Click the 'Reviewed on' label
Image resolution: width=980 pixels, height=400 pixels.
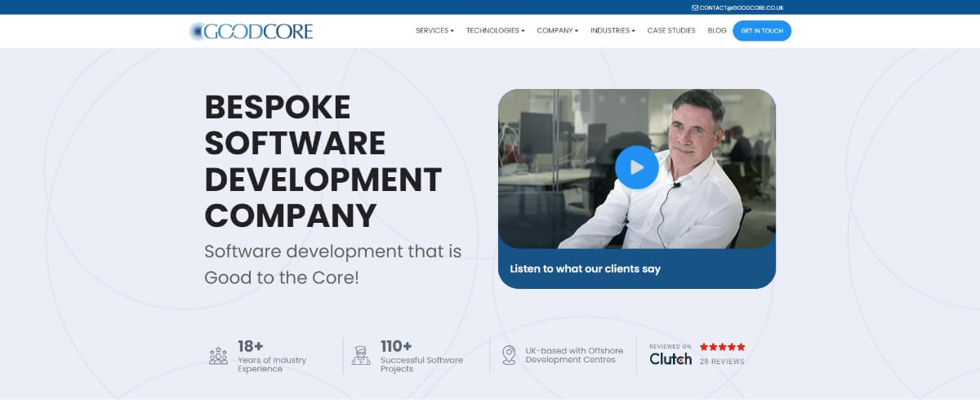click(x=670, y=346)
